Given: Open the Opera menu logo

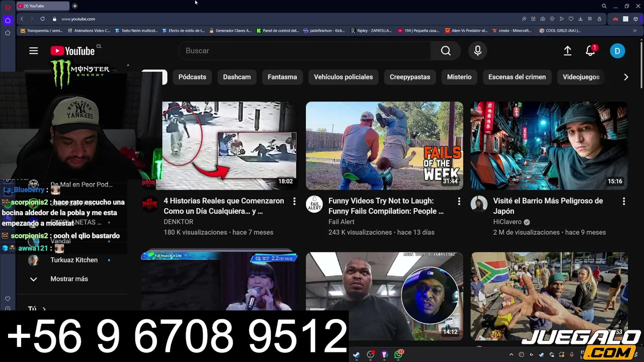Looking at the screenshot, I should pos(8,7).
